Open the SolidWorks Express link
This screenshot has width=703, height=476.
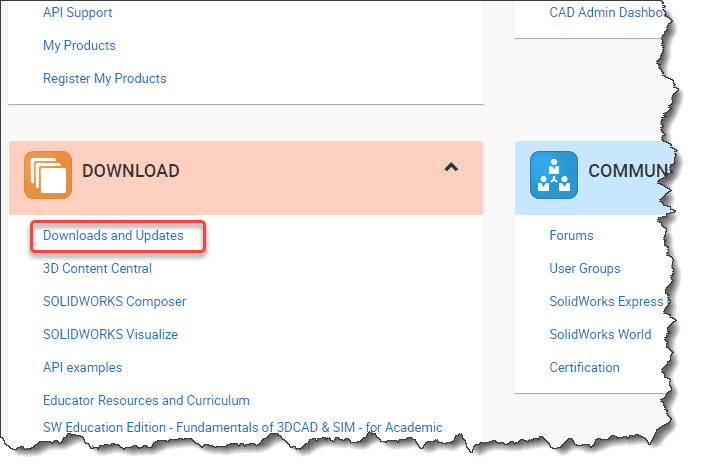click(606, 301)
